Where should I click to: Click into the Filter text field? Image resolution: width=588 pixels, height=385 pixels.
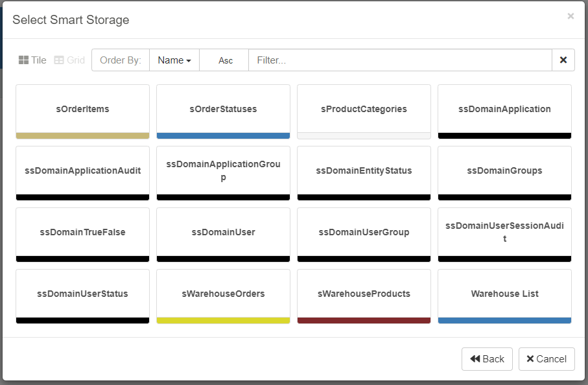click(399, 60)
